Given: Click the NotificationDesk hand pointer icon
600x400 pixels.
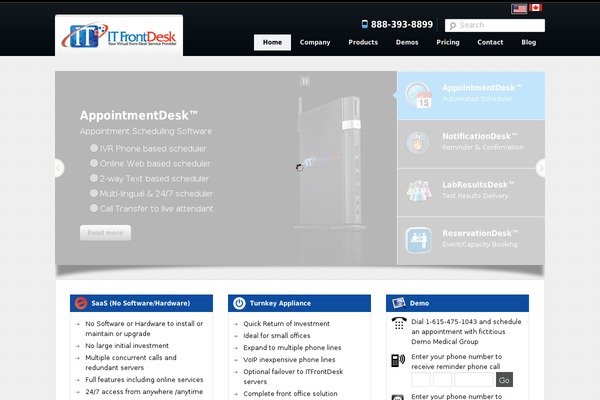Looking at the screenshot, I should click(x=417, y=142).
